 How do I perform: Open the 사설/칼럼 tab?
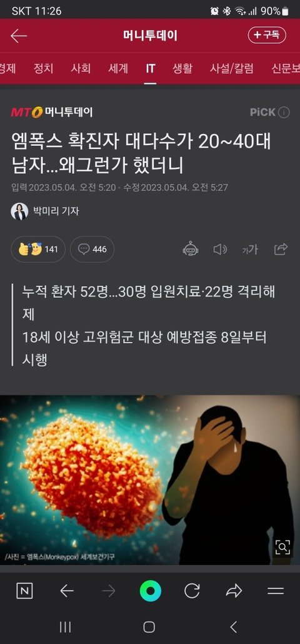point(231,68)
